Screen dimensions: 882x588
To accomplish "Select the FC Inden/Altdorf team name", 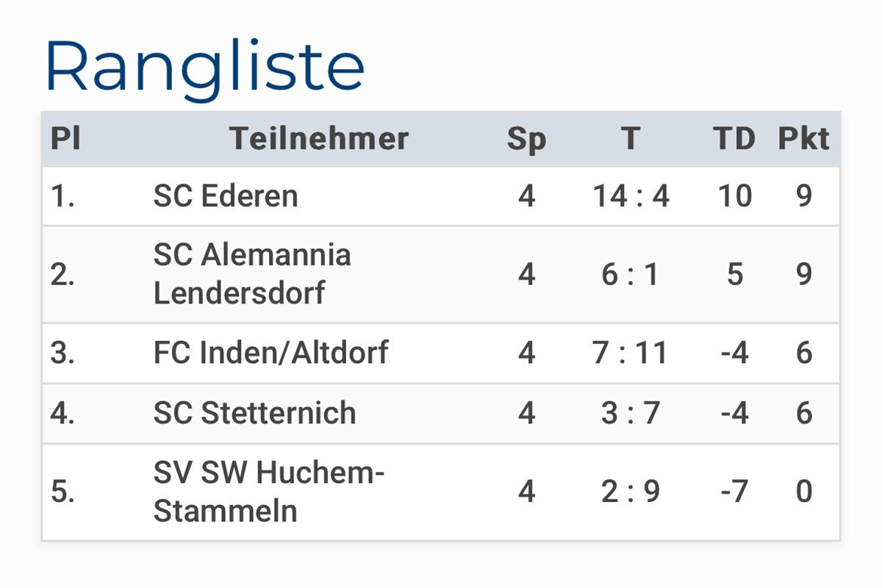I will tap(270, 353).
